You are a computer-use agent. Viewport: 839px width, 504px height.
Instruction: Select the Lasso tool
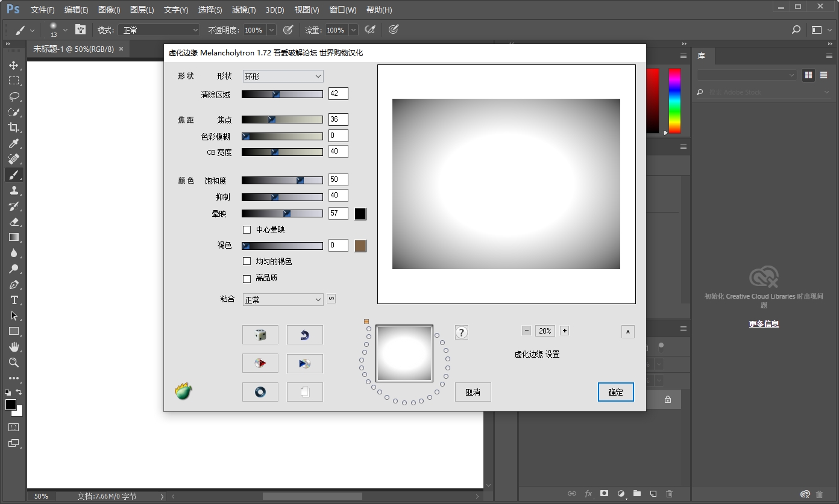pos(14,96)
